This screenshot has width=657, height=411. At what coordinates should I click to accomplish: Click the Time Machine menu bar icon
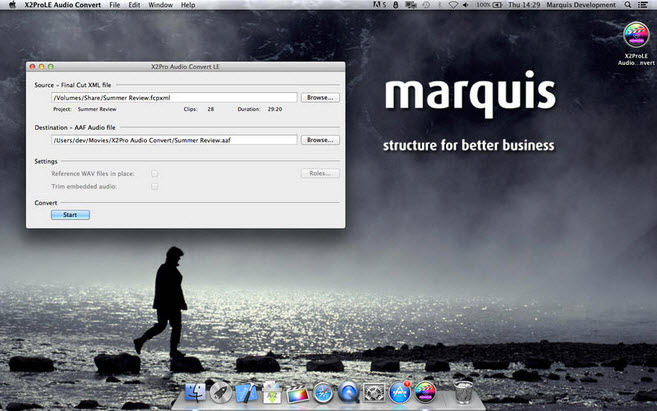426,5
